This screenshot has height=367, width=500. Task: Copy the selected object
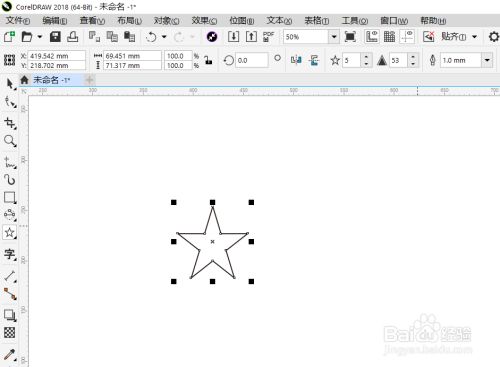tap(112, 36)
